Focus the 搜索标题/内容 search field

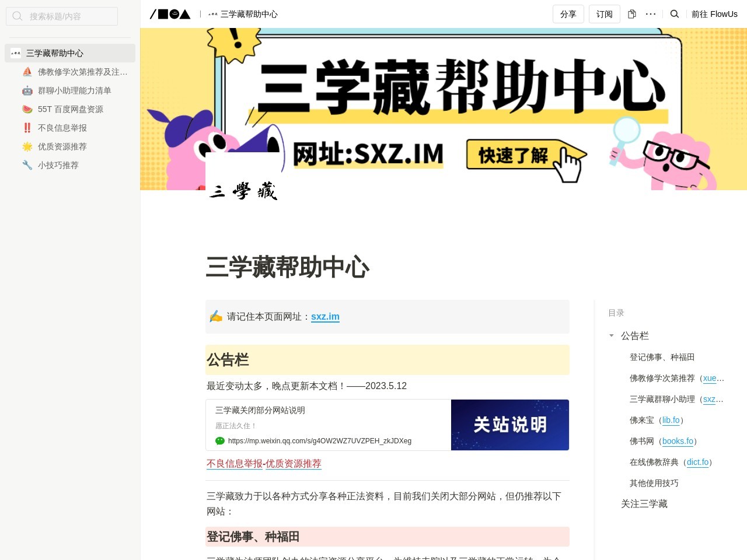tap(62, 16)
